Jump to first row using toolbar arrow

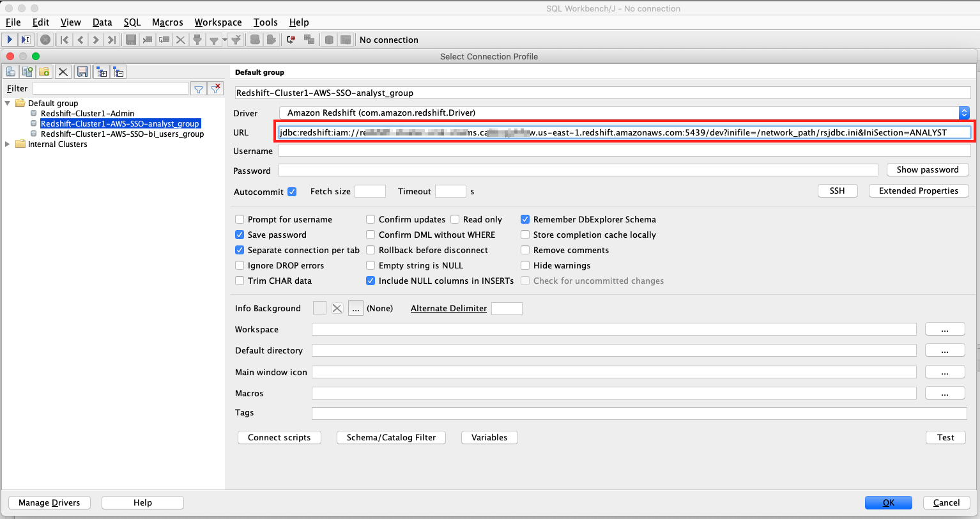click(65, 40)
